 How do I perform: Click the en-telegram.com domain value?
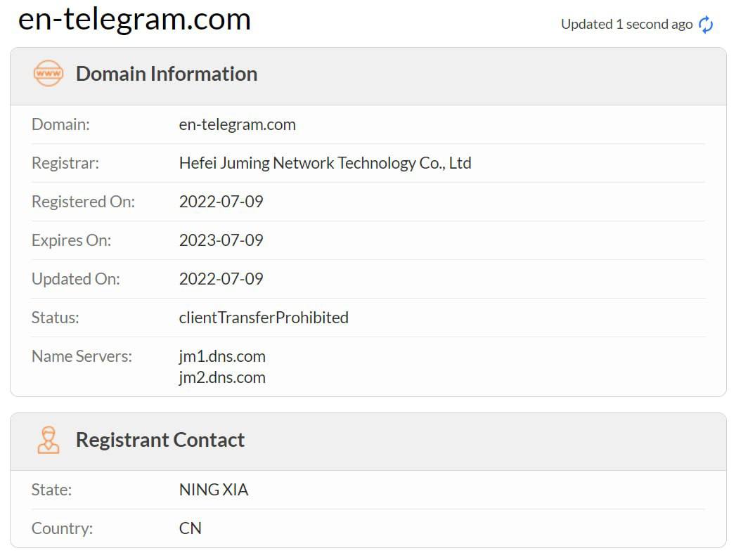237,124
